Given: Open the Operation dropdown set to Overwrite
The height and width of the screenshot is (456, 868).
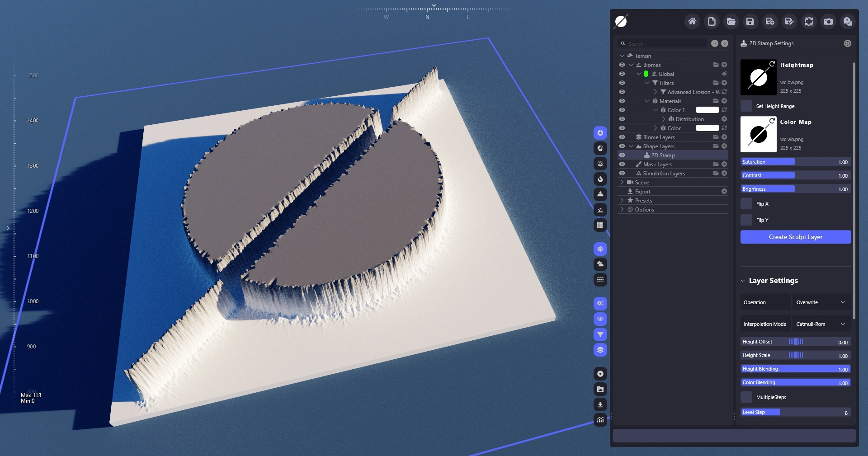Looking at the screenshot, I should click(x=821, y=302).
